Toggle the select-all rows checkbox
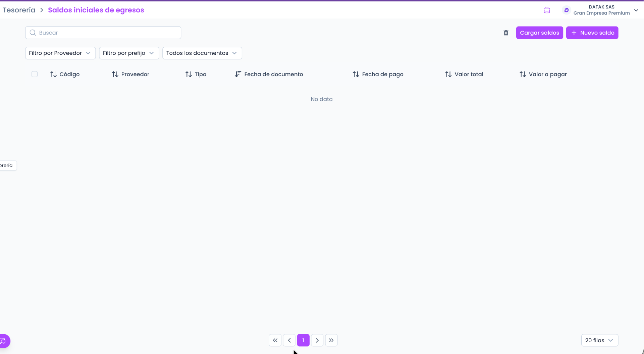 pyautogui.click(x=35, y=74)
